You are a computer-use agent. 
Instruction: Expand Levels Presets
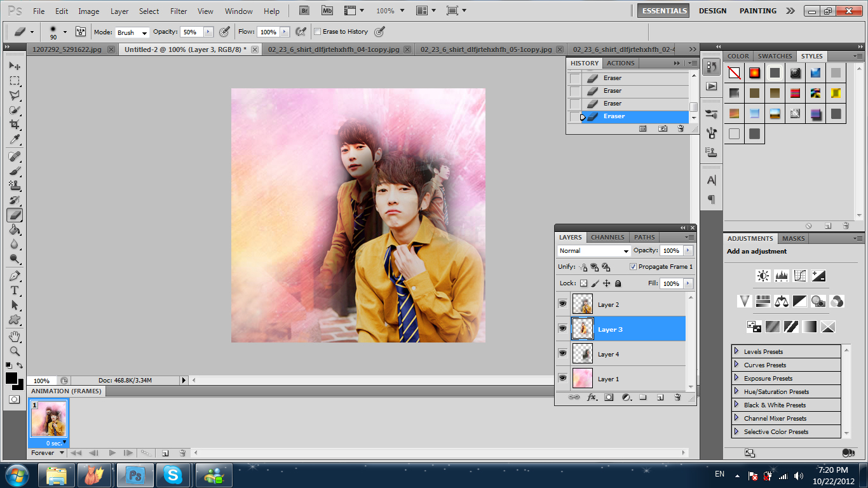736,351
